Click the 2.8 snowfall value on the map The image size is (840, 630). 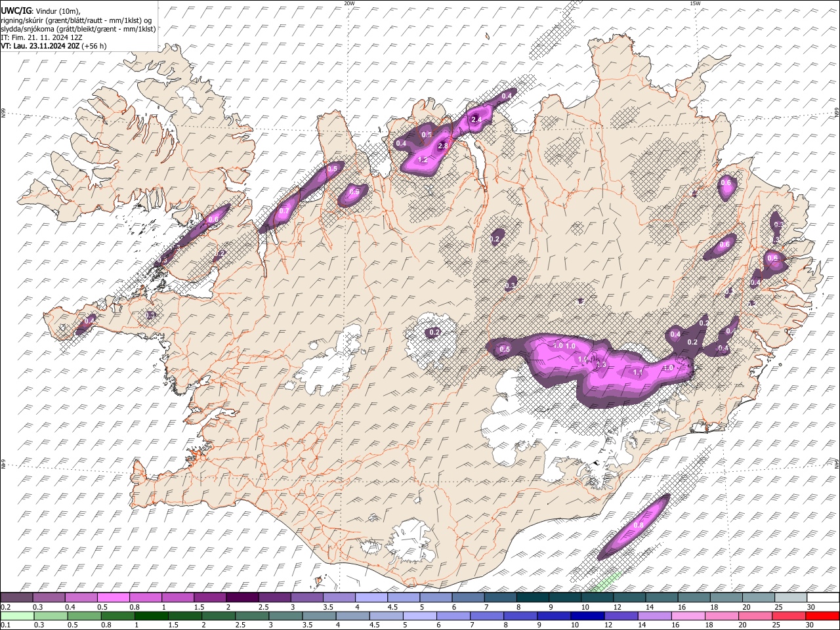[x=443, y=146]
